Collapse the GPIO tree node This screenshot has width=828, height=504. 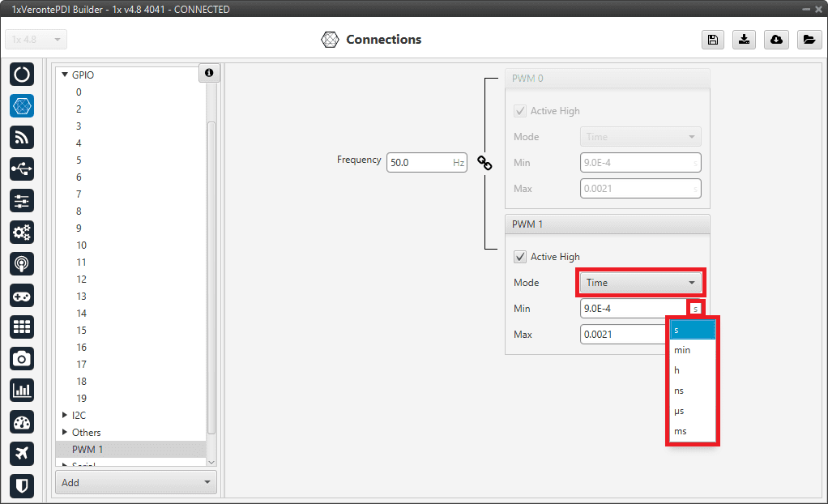point(65,75)
